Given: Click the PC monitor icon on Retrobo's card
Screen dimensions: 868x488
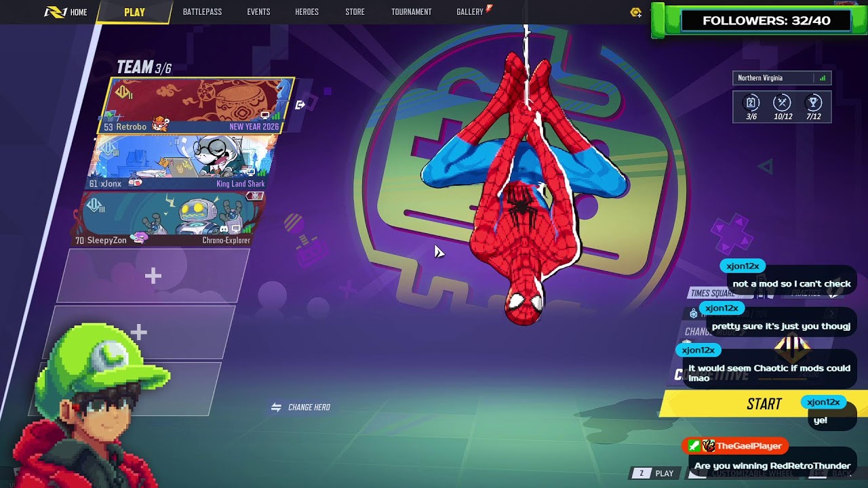Looking at the screenshot, I should click(265, 116).
